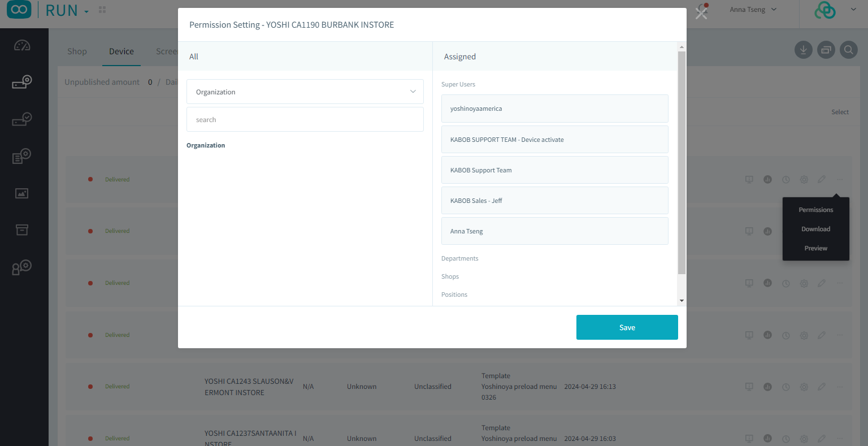Click chart icon in SLAUSON&VERMONT row
The width and height of the screenshot is (868, 446).
pos(767,387)
